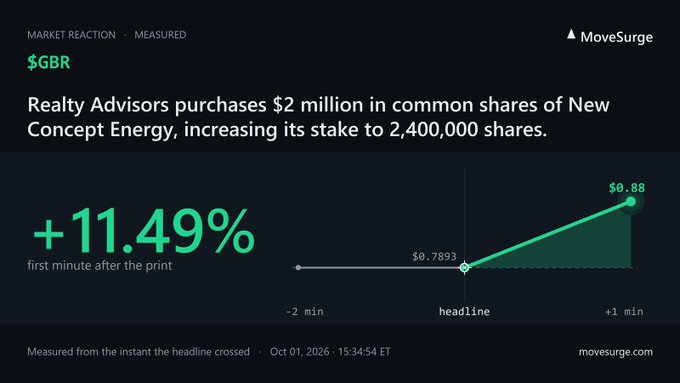Click the $0.88 price label
The image size is (680, 383).
point(627,188)
